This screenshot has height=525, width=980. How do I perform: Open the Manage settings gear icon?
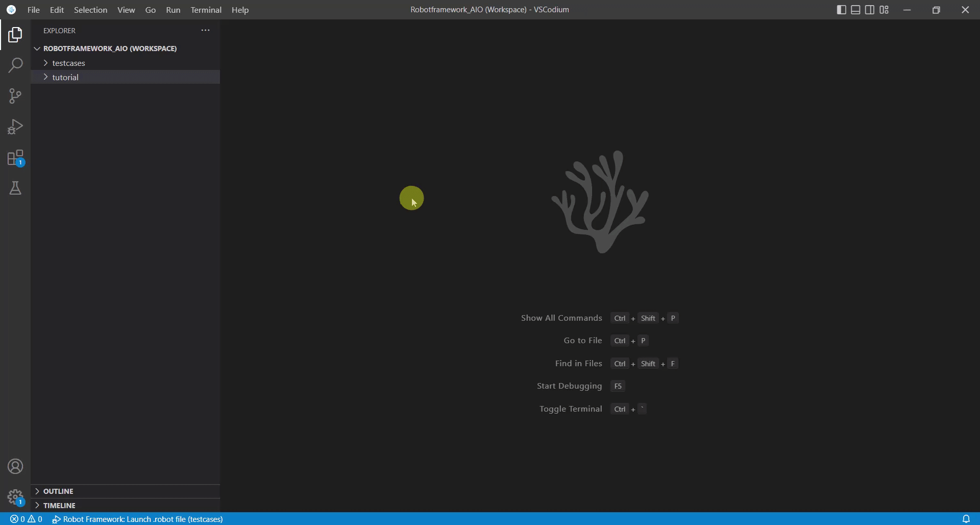[15, 496]
